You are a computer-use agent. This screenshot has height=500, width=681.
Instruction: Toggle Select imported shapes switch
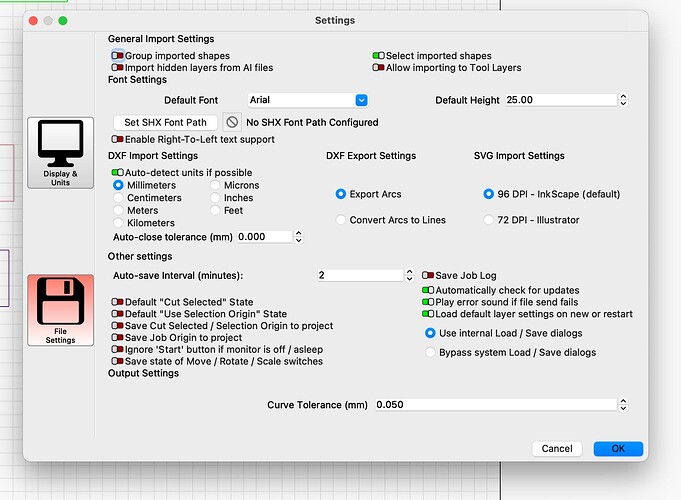[x=378, y=56]
